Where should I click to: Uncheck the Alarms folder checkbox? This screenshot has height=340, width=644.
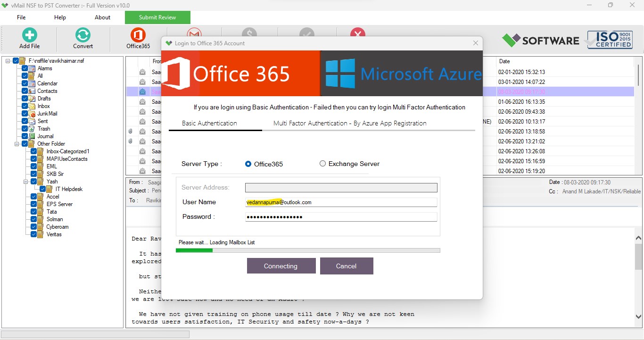(x=25, y=68)
